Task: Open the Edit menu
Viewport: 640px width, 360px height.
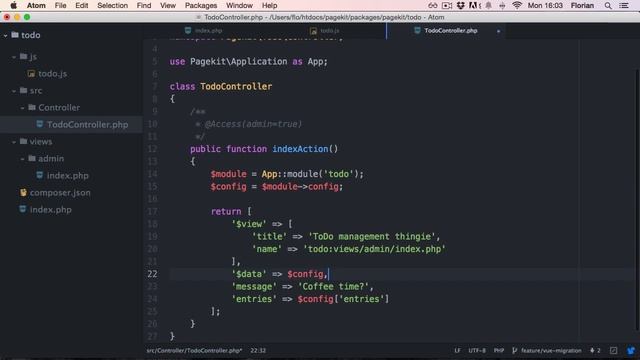Action: coord(82,5)
